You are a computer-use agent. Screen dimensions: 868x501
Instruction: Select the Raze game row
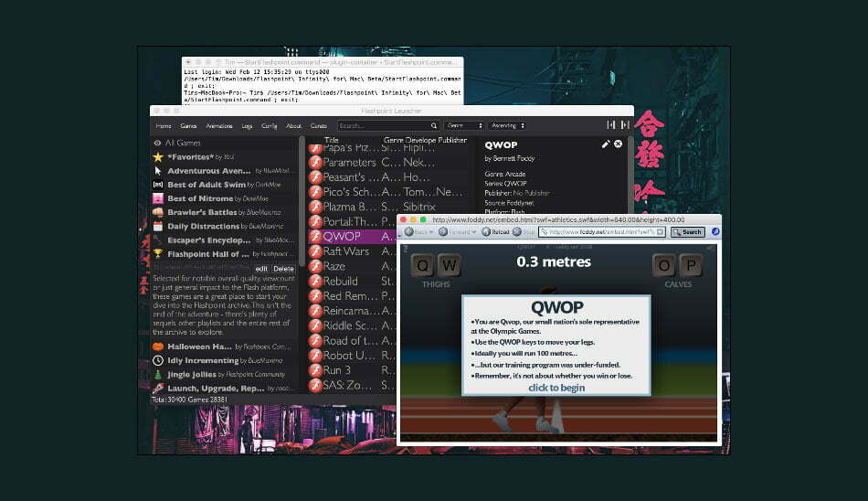351,266
